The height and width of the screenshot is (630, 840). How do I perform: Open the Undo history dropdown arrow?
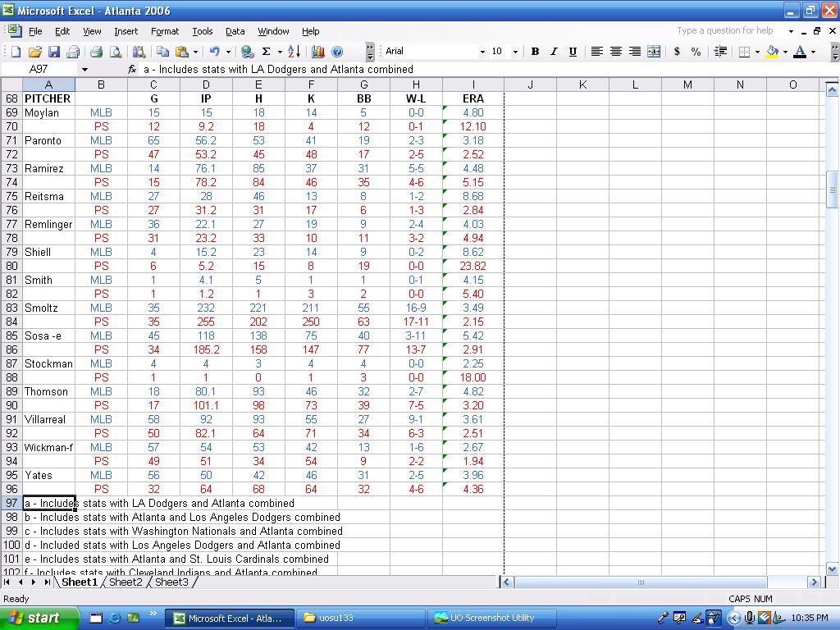click(x=228, y=52)
